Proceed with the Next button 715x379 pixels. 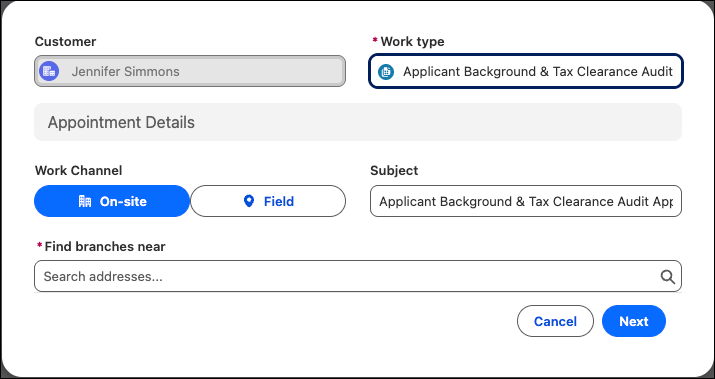click(634, 321)
